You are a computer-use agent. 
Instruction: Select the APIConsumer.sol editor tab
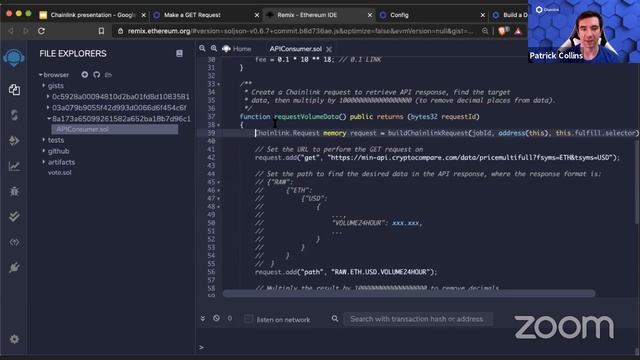(x=296, y=49)
